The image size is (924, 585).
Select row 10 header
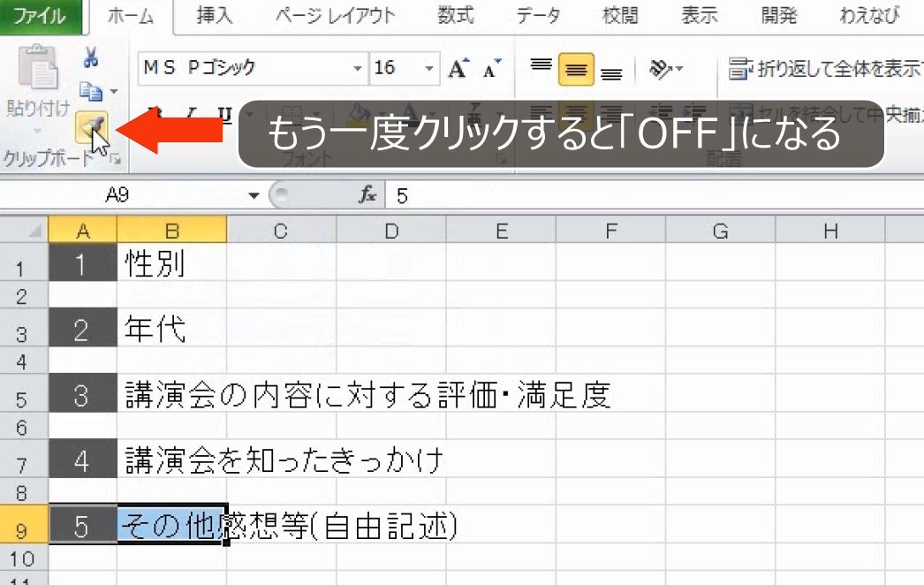[x=24, y=558]
